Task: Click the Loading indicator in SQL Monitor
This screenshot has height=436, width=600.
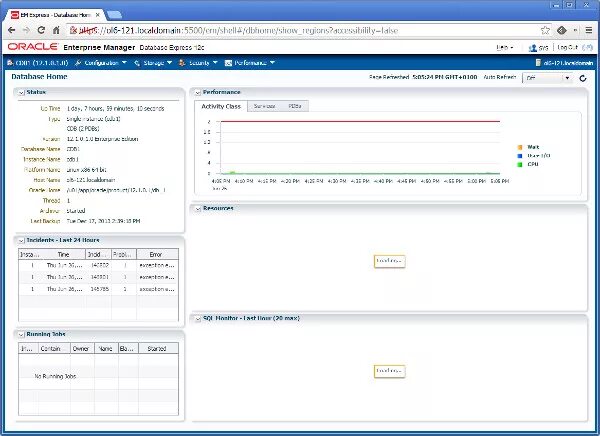Action: pyautogui.click(x=389, y=371)
